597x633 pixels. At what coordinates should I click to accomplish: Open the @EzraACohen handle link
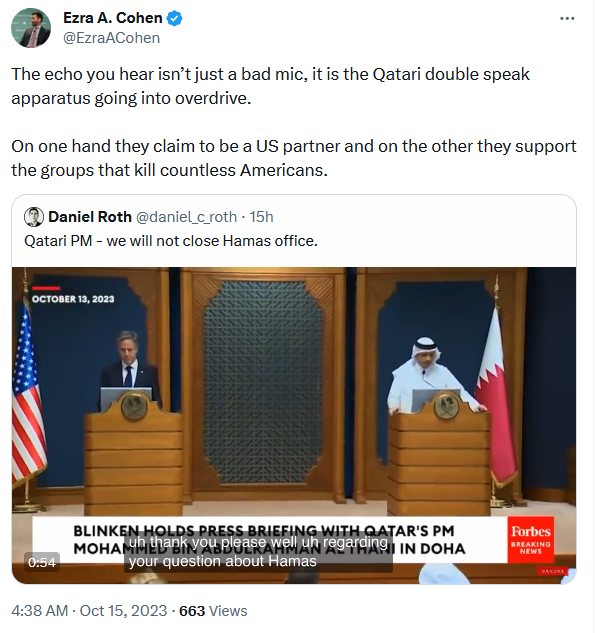point(111,38)
